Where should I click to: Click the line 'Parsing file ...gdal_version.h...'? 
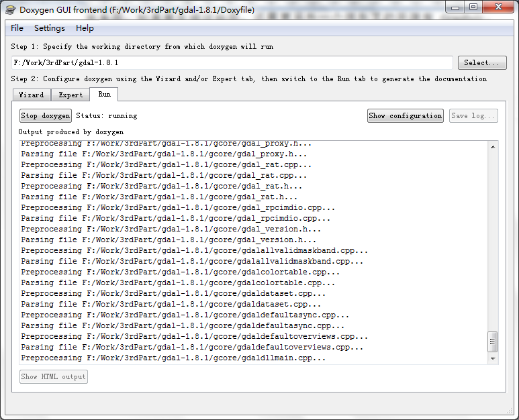pyautogui.click(x=169, y=240)
